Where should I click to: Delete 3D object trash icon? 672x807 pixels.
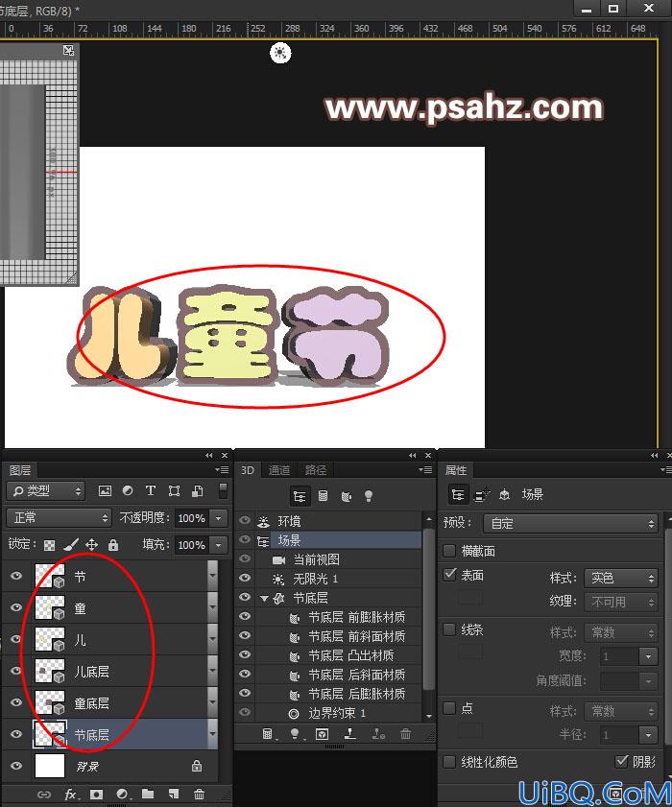tap(406, 734)
